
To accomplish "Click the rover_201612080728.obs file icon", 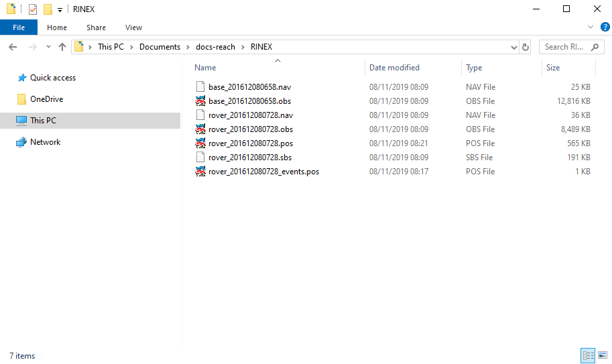I will point(200,129).
